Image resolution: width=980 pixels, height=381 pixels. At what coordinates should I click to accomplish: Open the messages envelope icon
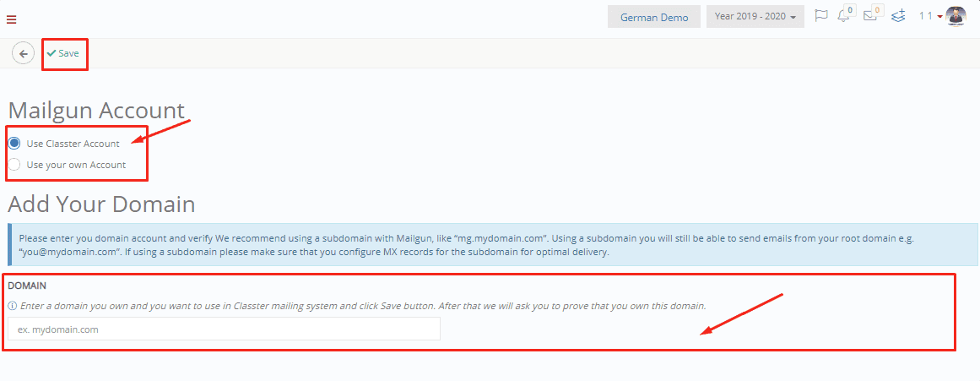click(x=870, y=16)
